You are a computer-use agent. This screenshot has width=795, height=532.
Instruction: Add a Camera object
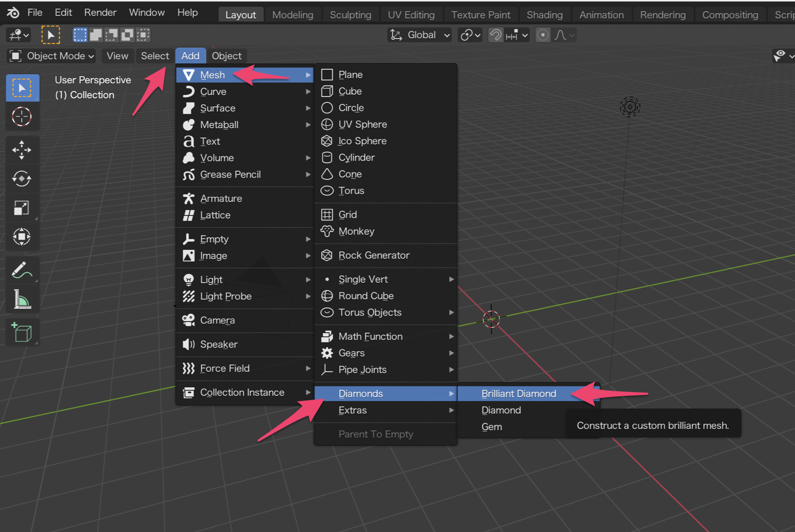(x=245, y=320)
